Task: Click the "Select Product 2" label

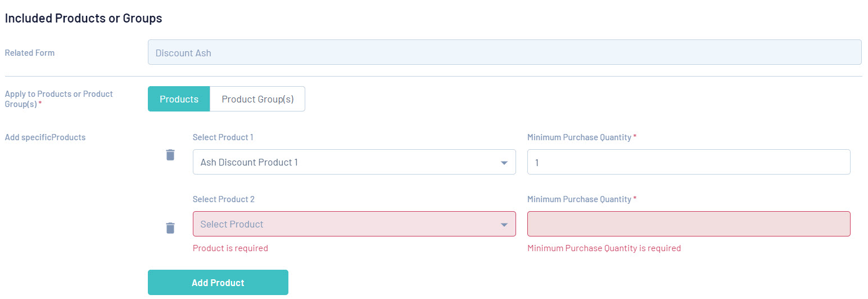Action: pyautogui.click(x=224, y=199)
